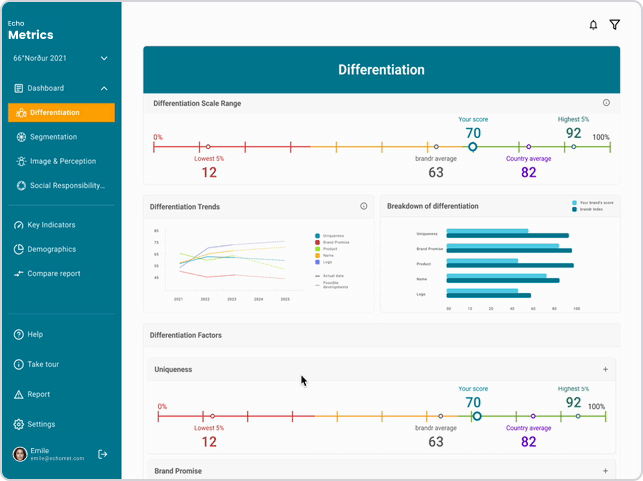
Task: Click the Segmentation sidebar icon
Action: 21,137
